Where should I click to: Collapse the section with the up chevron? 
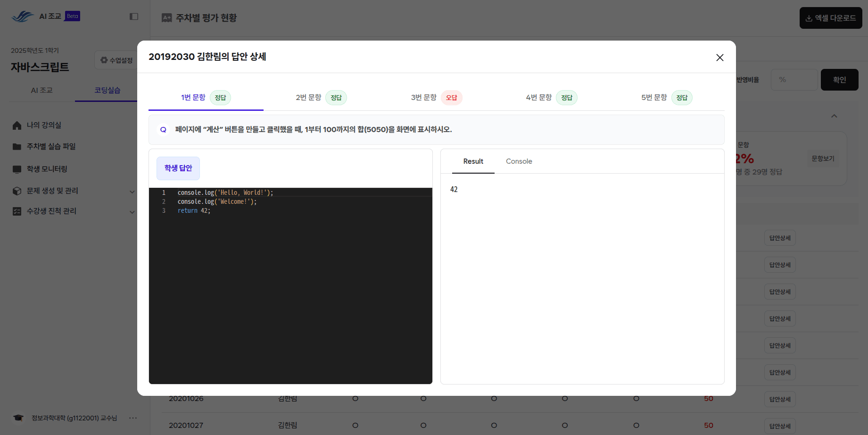pos(834,116)
